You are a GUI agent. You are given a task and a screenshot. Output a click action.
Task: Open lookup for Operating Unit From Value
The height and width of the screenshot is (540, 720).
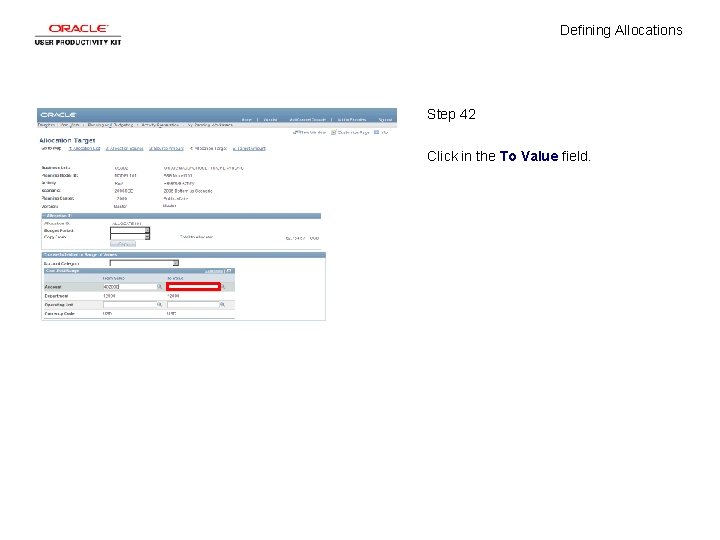tap(160, 304)
